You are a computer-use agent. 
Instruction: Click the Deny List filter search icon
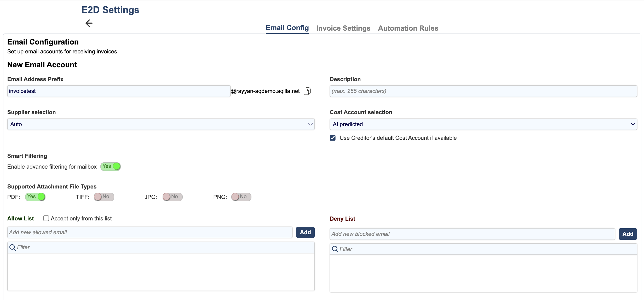click(x=335, y=249)
